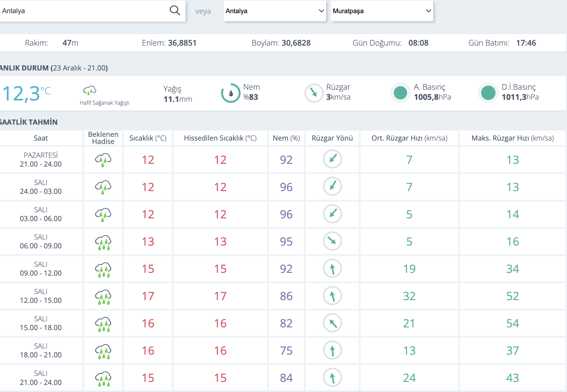
Task: Click the Saat column header
Action: tap(41, 138)
